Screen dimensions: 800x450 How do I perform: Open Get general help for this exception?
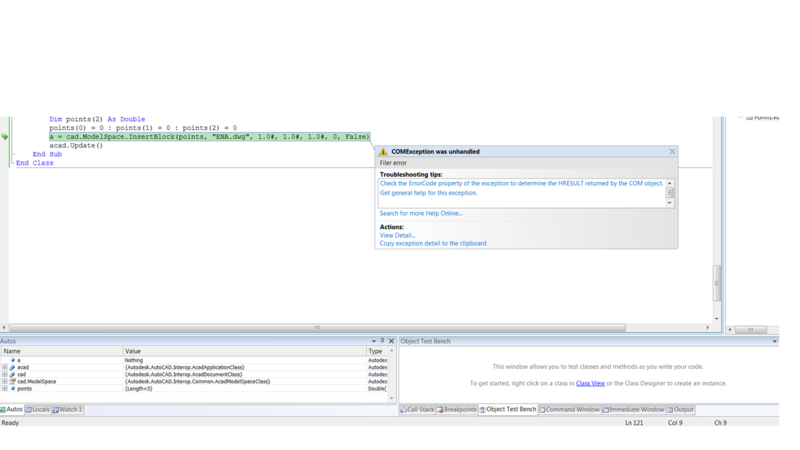429,193
